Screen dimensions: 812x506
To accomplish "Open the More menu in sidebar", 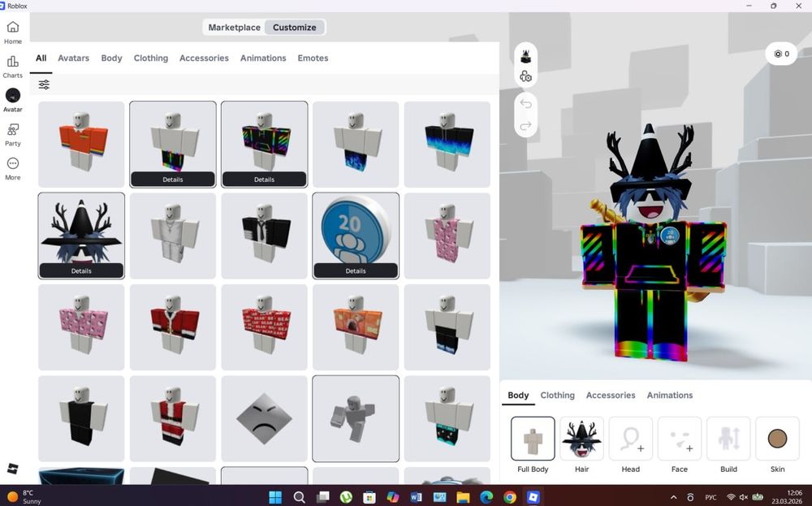I will point(12,169).
